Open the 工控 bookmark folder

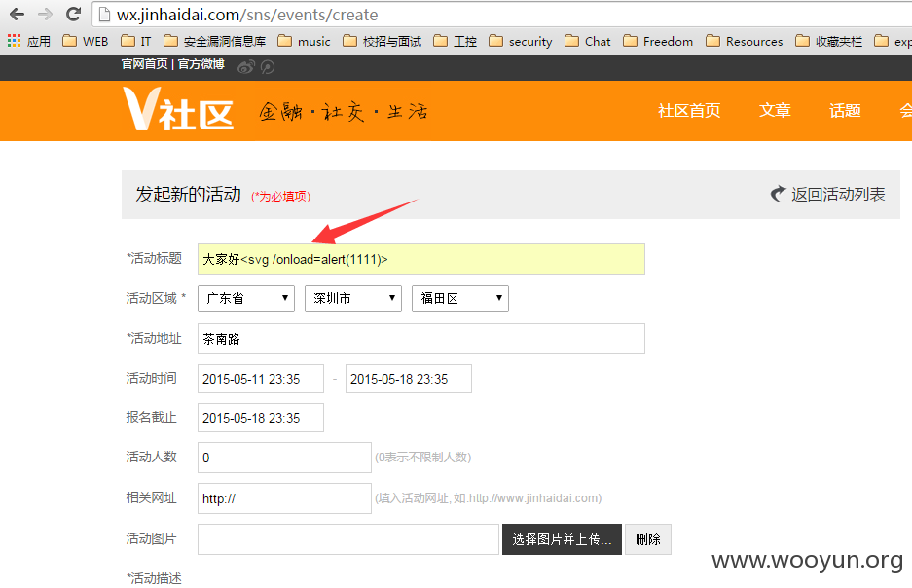click(x=456, y=41)
